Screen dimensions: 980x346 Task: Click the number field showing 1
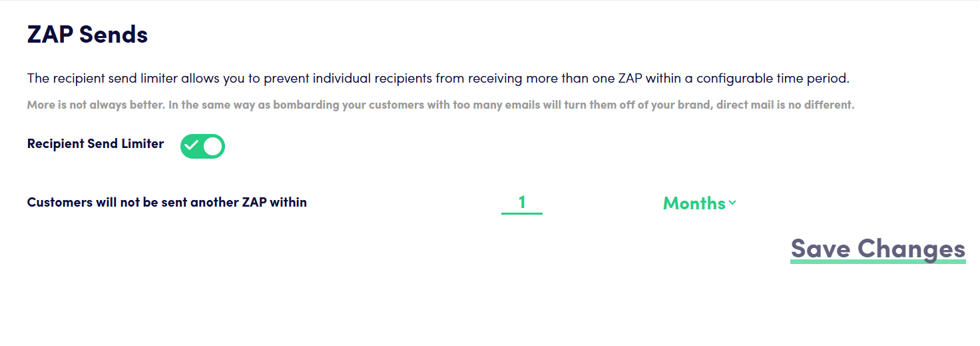(522, 202)
